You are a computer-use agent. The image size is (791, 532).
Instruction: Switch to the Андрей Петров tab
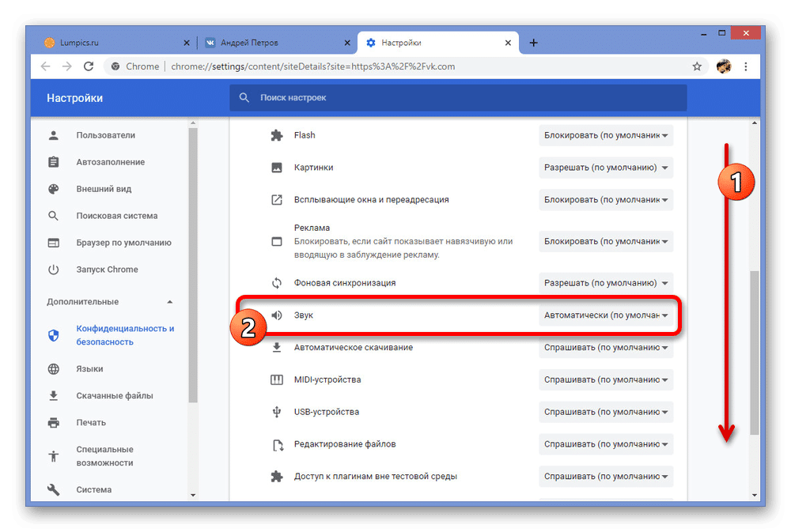click(x=276, y=43)
